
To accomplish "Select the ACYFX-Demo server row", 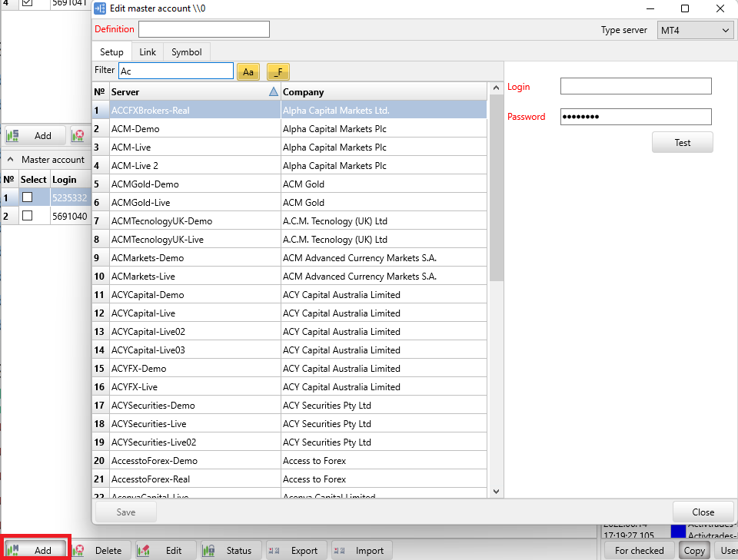I will tap(290, 368).
